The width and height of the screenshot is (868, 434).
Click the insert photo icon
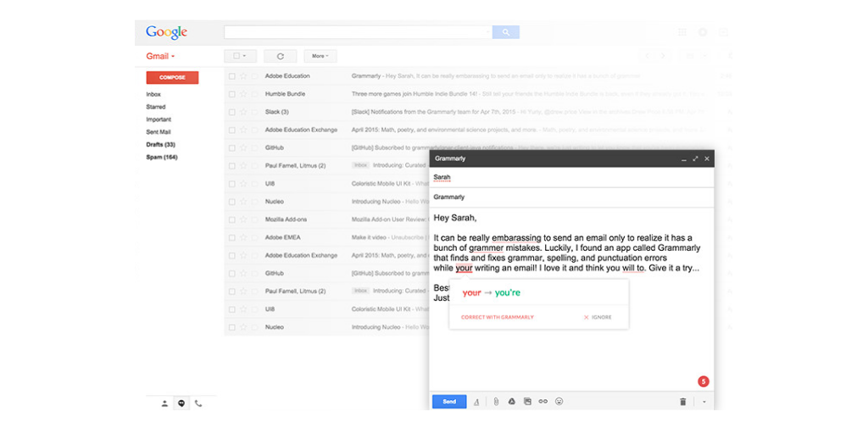(527, 402)
